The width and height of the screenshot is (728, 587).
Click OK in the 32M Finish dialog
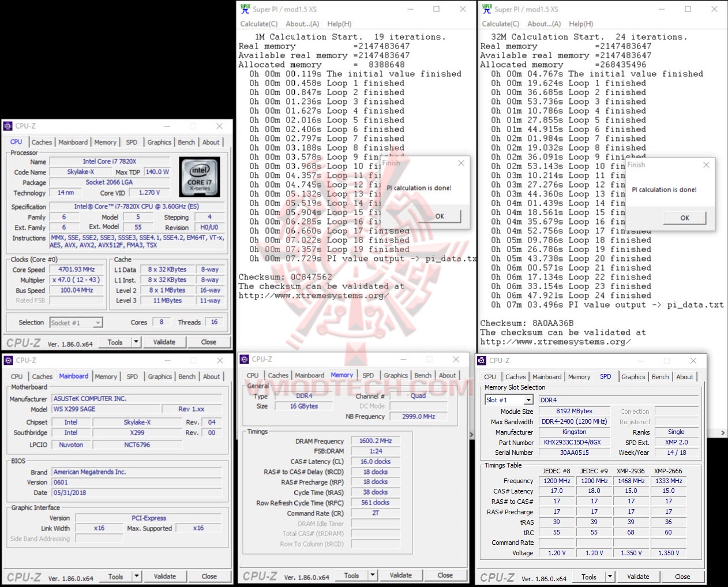(x=685, y=218)
